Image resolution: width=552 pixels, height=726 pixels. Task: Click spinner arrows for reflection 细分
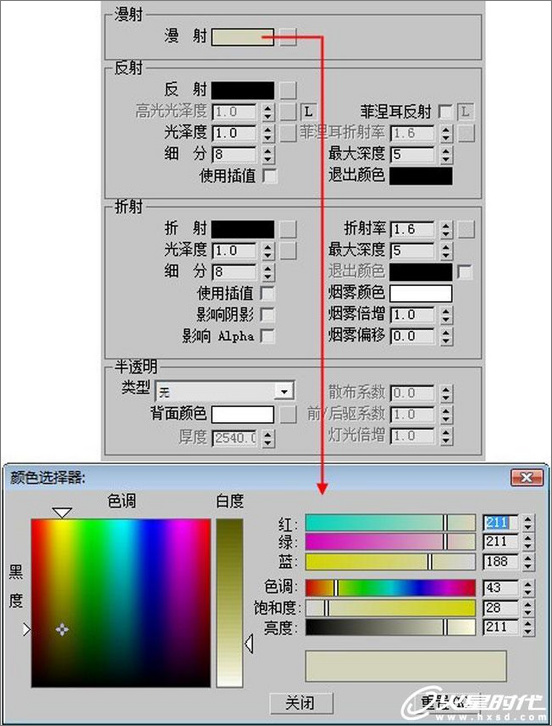tap(268, 155)
